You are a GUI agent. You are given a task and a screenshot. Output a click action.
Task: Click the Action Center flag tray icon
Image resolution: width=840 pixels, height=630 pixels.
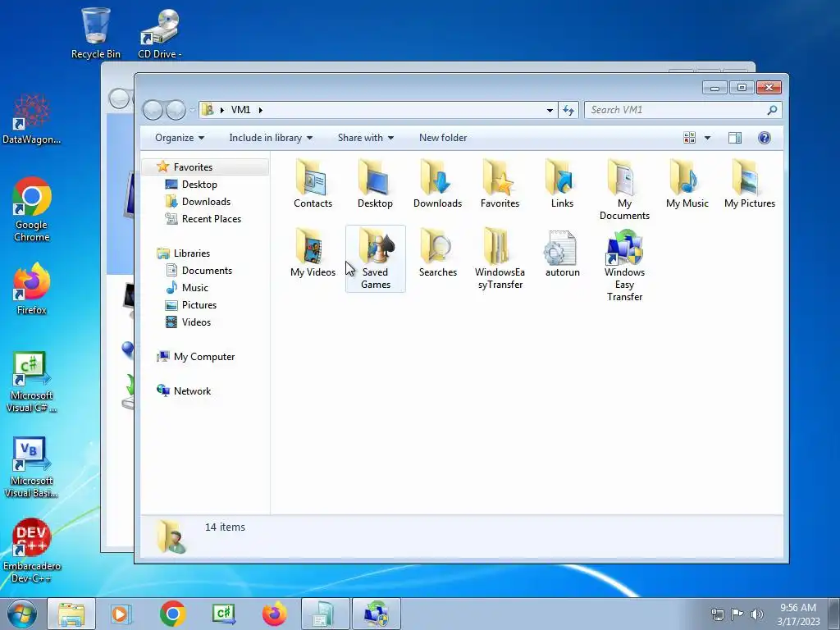point(737,614)
